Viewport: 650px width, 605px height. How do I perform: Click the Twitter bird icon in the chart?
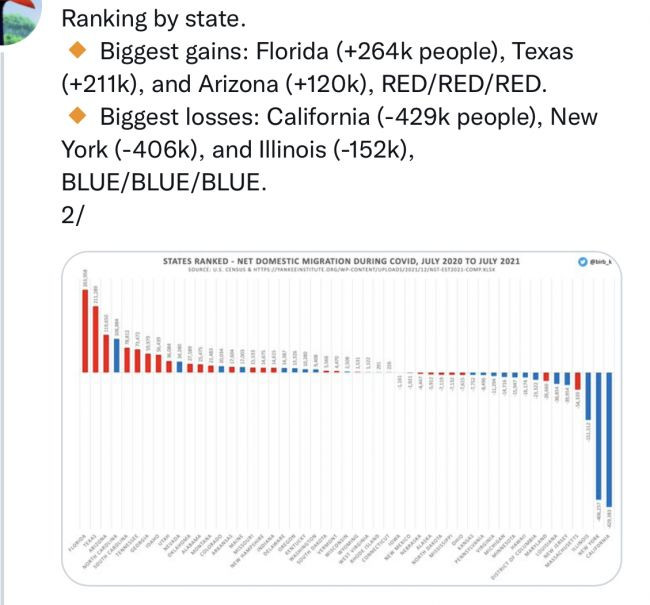(583, 262)
